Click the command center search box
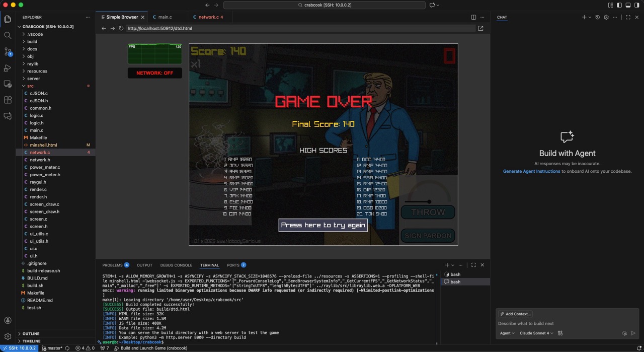 click(x=325, y=5)
